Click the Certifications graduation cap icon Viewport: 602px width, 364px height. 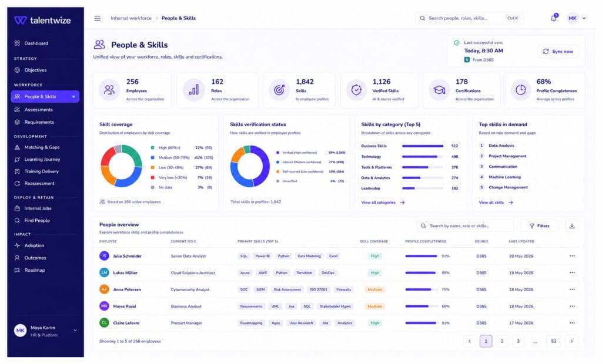[439, 90]
